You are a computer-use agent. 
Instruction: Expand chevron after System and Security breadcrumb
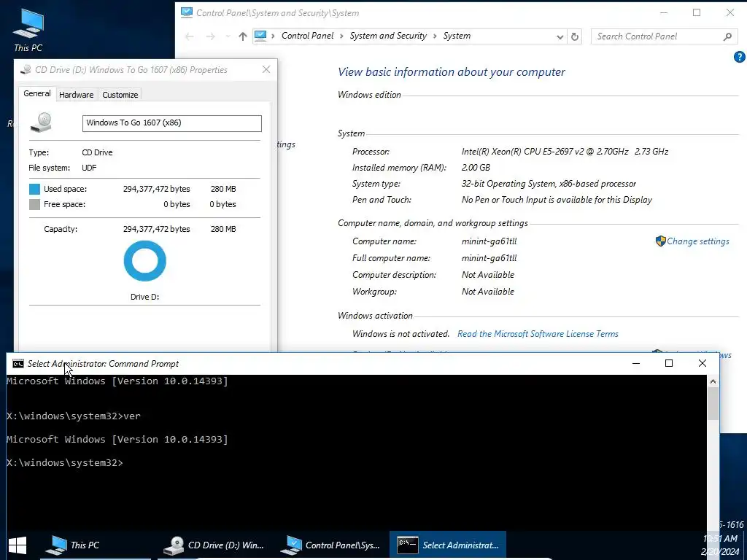(435, 36)
